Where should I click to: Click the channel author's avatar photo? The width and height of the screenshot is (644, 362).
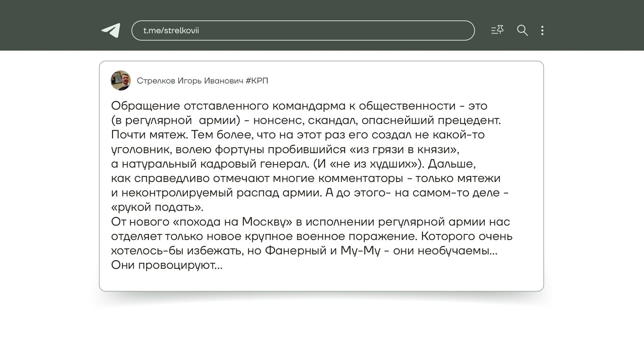[120, 80]
